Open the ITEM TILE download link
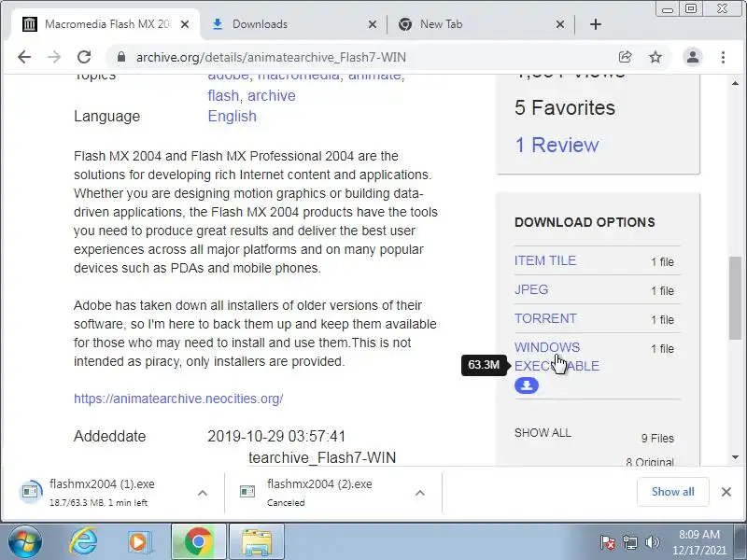 pyautogui.click(x=545, y=260)
